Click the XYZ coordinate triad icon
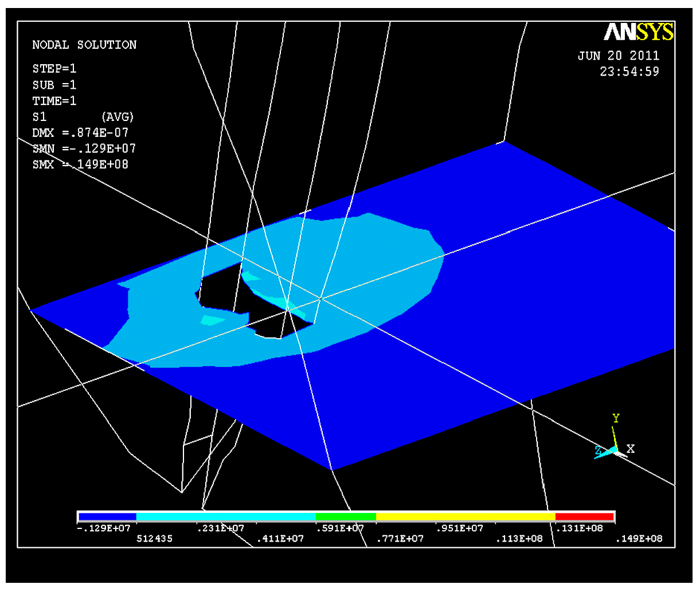This screenshot has height=592, width=700. pyautogui.click(x=613, y=449)
